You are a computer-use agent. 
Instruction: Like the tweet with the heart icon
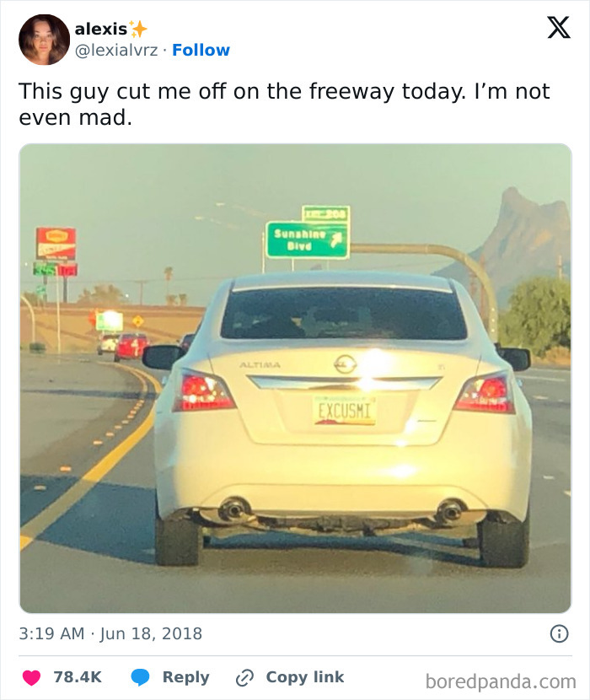[x=31, y=677]
